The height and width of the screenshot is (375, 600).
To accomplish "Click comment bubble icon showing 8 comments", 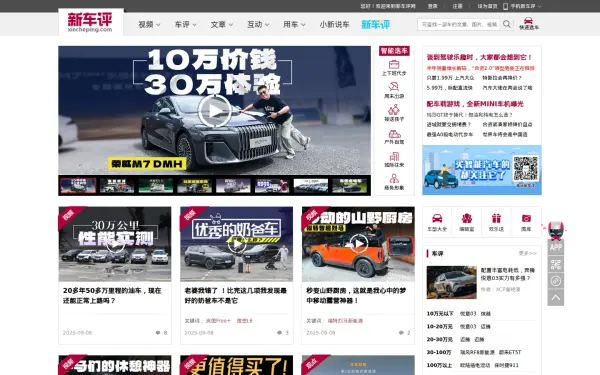I will [158, 333].
